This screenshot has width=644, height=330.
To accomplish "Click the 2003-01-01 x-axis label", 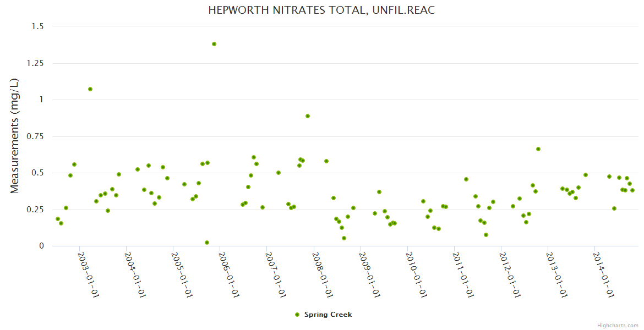I will [x=88, y=275].
